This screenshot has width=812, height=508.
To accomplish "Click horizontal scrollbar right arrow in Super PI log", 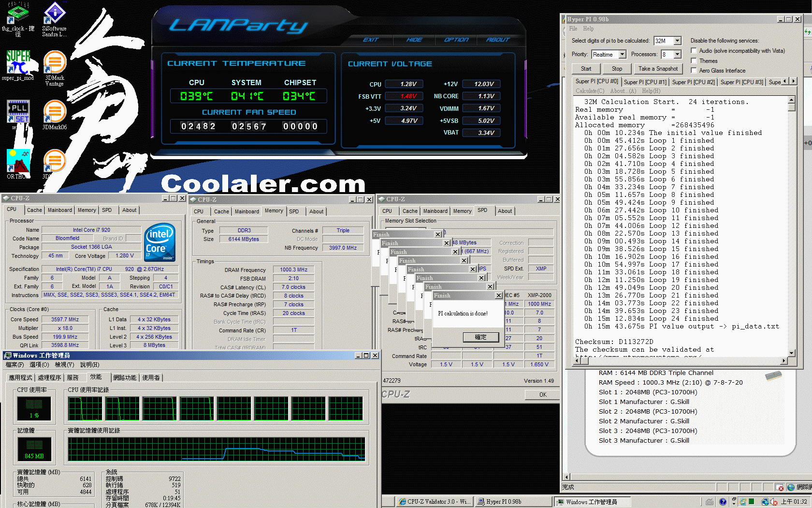I will tap(784, 360).
